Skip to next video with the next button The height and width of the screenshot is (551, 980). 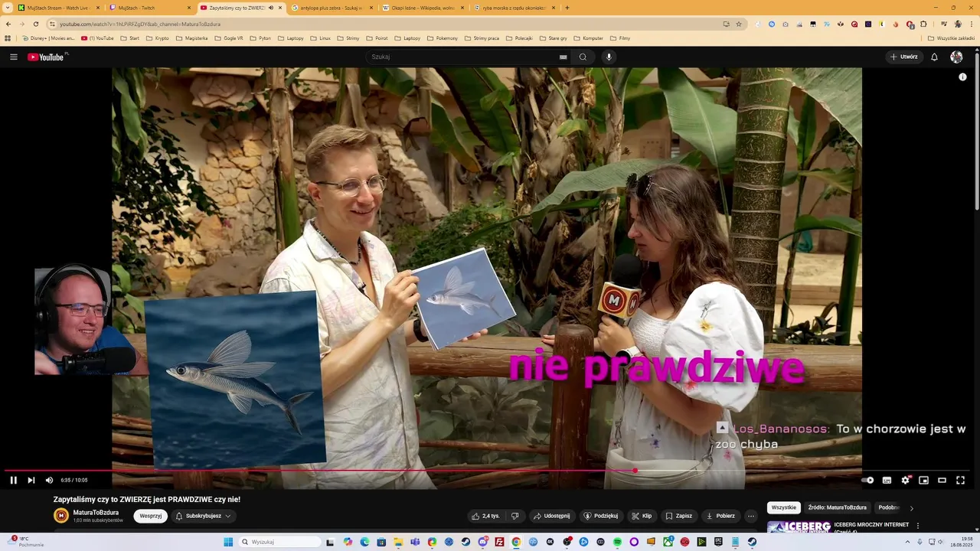click(x=31, y=481)
